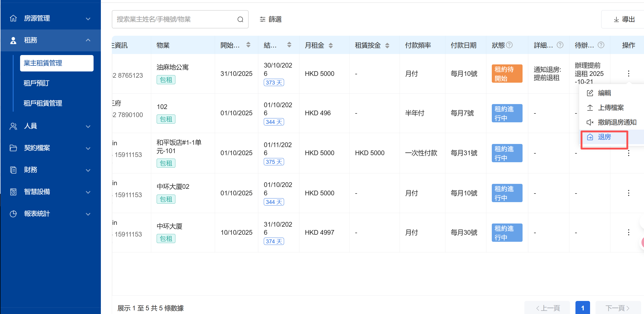Sort by start date column

pyautogui.click(x=248, y=45)
